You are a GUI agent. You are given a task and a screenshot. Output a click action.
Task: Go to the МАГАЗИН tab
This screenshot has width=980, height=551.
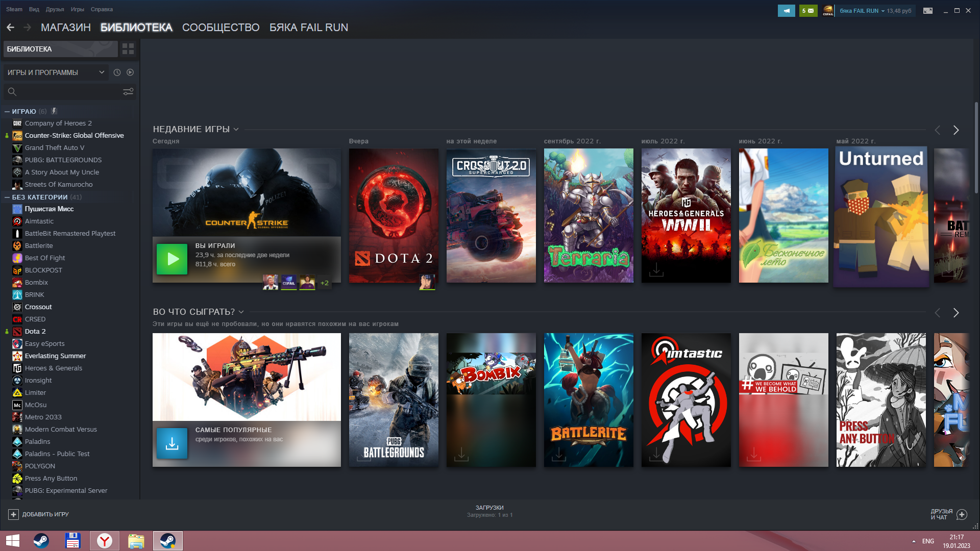point(66,28)
